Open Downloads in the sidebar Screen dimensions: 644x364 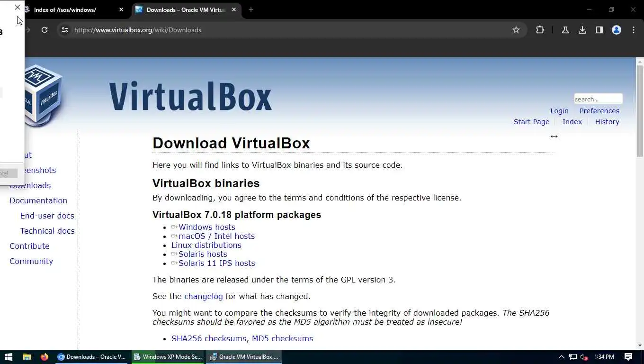[30, 185]
